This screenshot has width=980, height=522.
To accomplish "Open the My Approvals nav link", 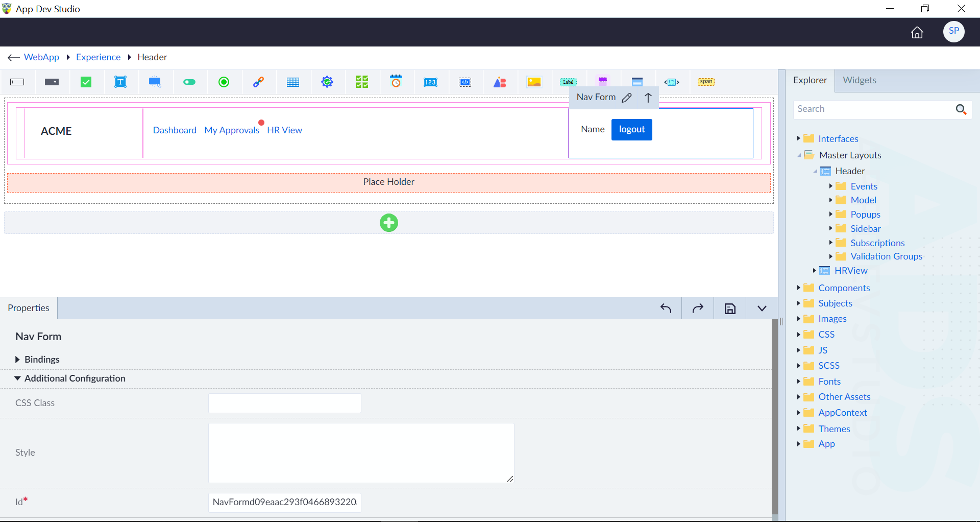I will 232,130.
